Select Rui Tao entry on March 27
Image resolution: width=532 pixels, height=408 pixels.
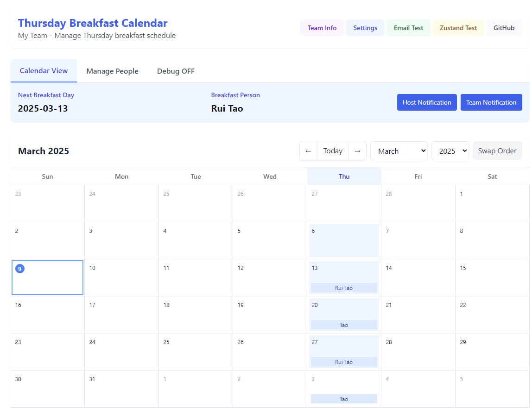tap(344, 362)
